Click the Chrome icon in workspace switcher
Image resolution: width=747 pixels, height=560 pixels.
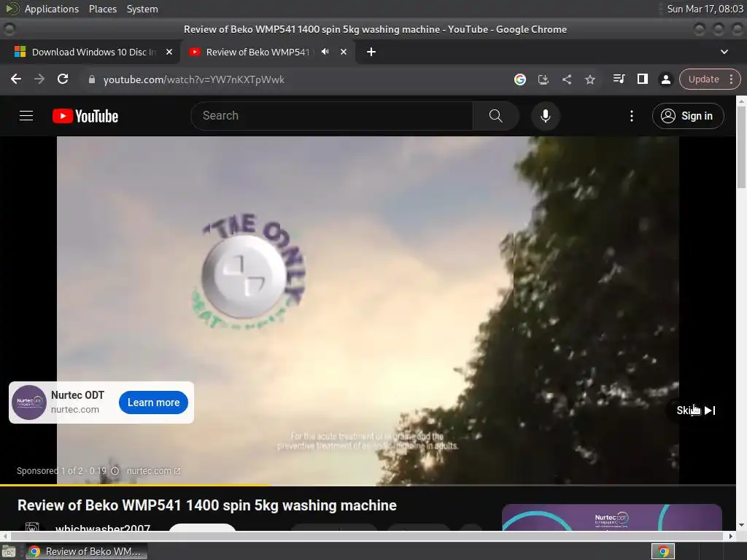[x=663, y=551]
